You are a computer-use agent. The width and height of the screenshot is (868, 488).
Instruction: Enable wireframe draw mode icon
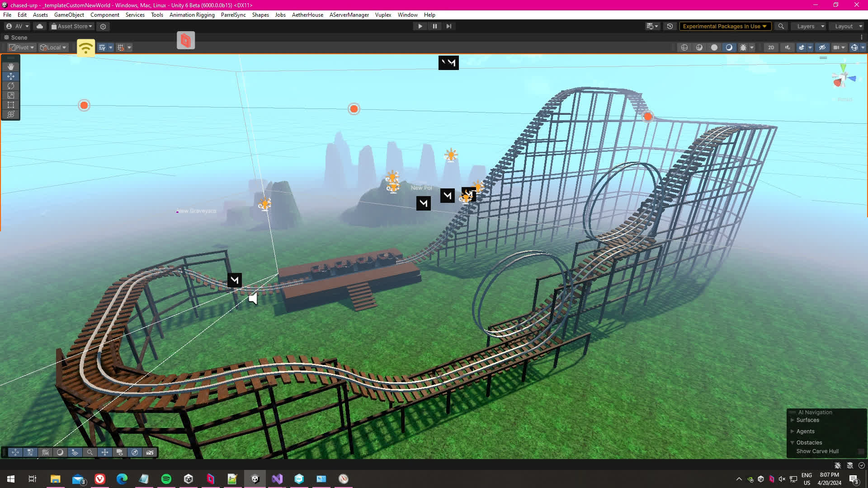click(x=684, y=47)
